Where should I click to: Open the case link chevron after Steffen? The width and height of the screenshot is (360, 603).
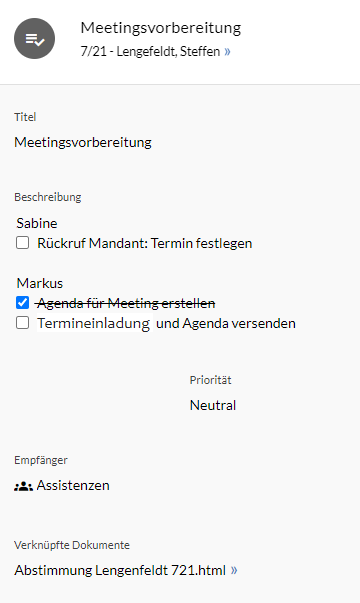pyautogui.click(x=227, y=52)
